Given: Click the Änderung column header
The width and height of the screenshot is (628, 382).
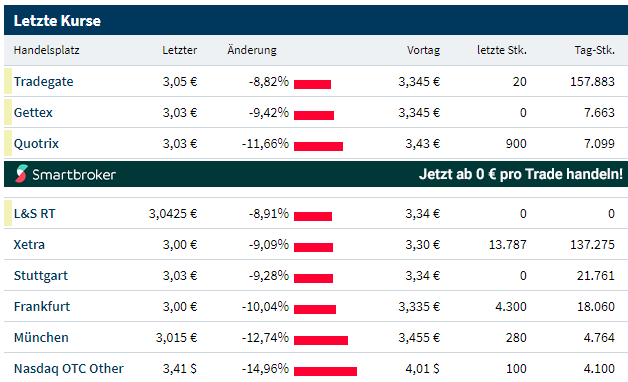Looking at the screenshot, I should point(252,50).
